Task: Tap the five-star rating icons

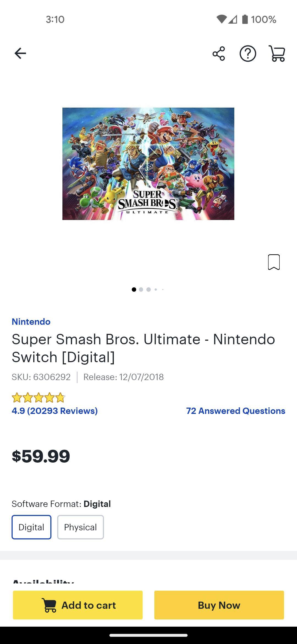Action: [38, 398]
